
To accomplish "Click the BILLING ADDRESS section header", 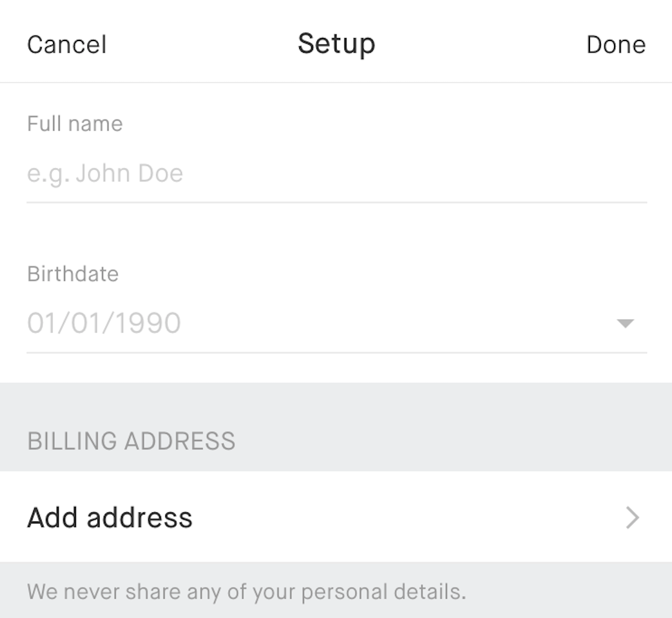I will [131, 441].
